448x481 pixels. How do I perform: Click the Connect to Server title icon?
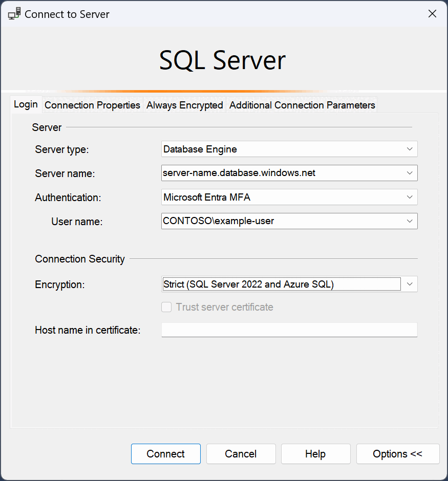(14, 14)
